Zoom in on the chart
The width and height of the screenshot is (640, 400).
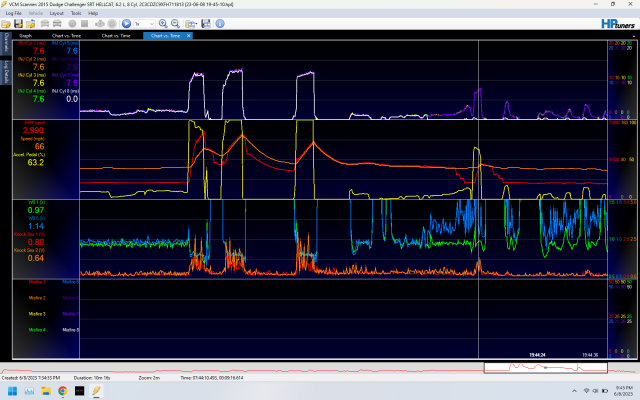(163, 22)
